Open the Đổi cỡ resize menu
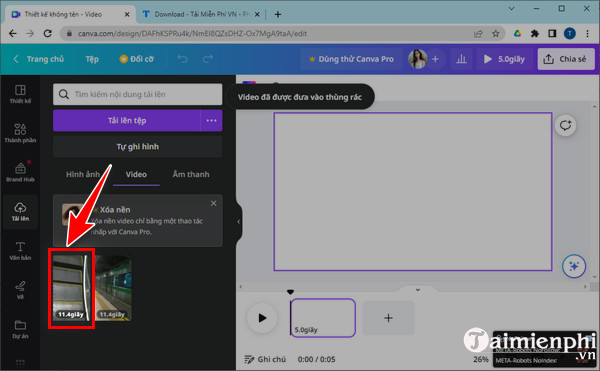600x371 pixels. click(x=137, y=59)
